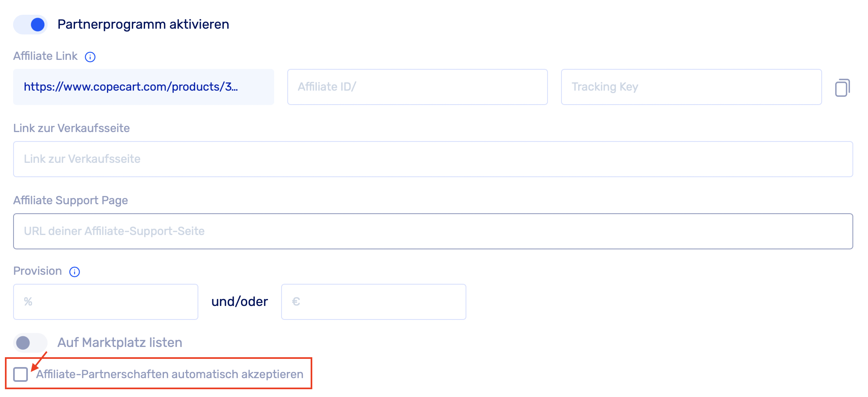Focus the Affiliate ID input field
Viewport: 868px width, 397px height.
pyautogui.click(x=417, y=87)
